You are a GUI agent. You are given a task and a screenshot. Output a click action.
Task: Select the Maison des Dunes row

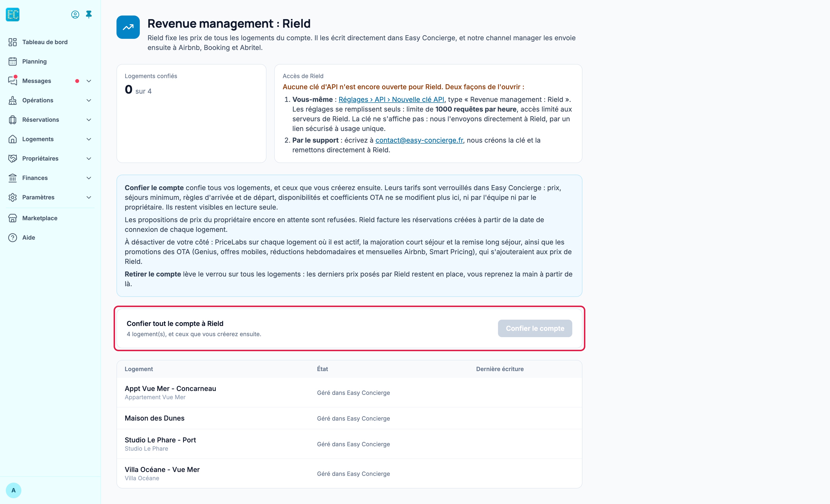(x=349, y=418)
